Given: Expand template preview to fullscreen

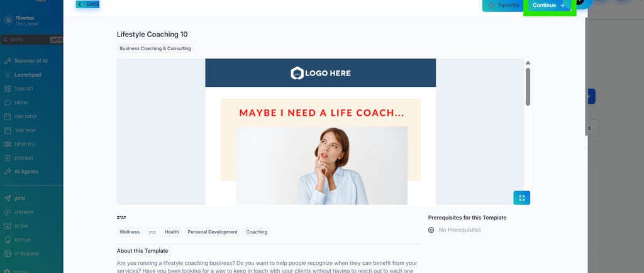Looking at the screenshot, I should pos(521,198).
